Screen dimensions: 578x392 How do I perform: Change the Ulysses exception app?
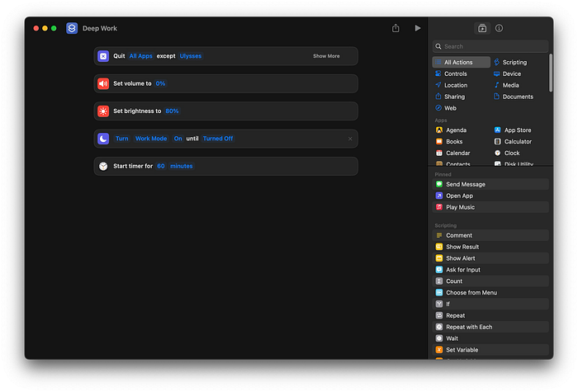click(x=191, y=56)
